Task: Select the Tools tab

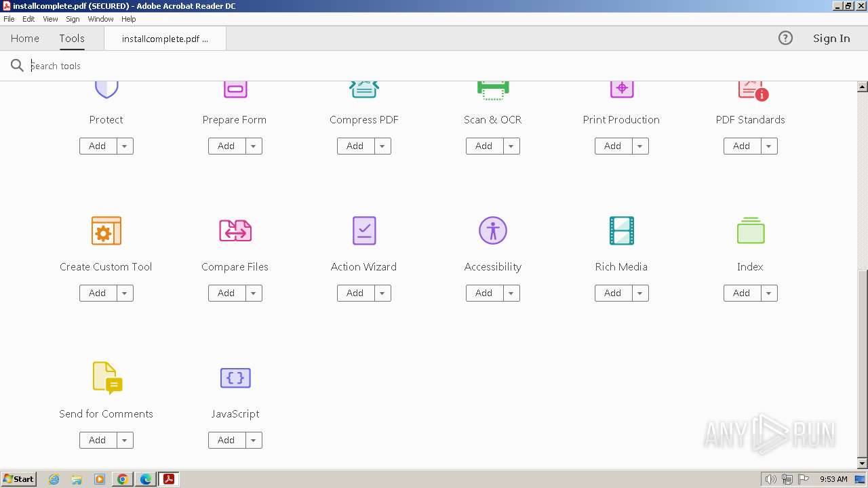Action: point(72,39)
